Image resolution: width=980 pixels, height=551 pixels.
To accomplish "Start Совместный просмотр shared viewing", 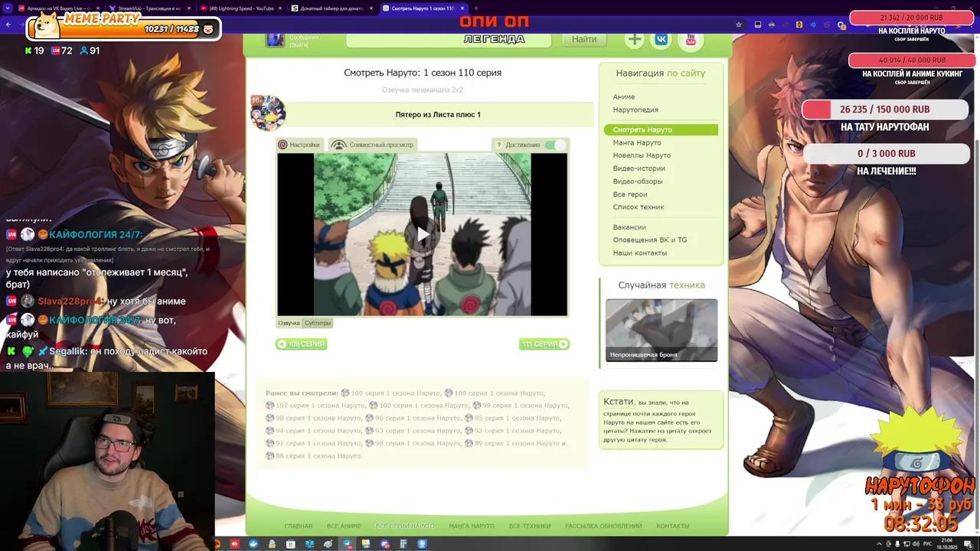I will point(373,145).
